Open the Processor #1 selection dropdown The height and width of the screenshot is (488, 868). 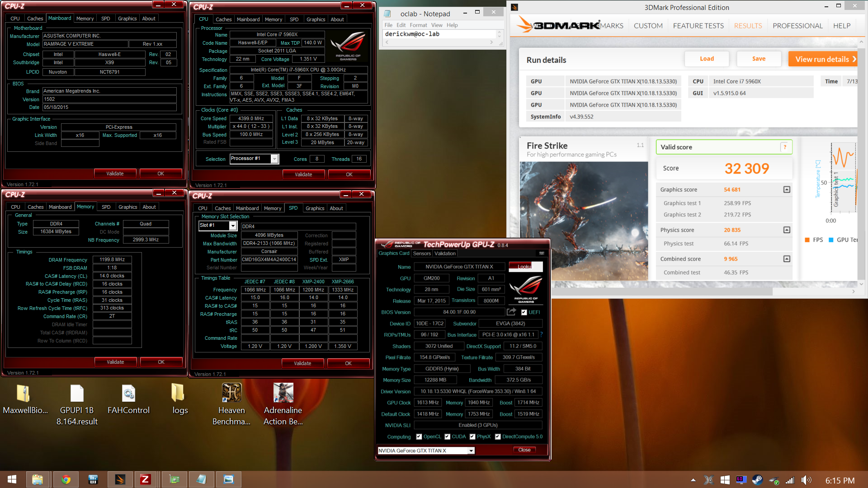[x=274, y=159]
